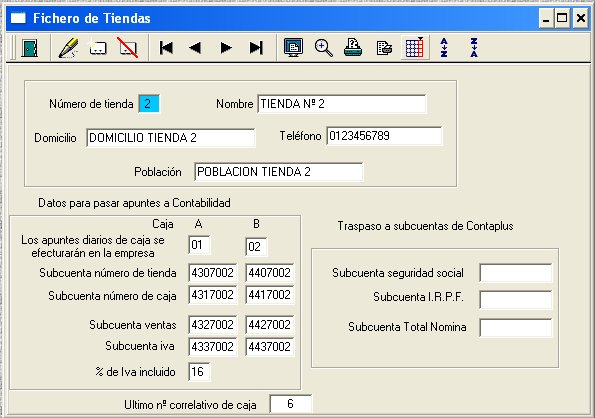Image resolution: width=595 pixels, height=418 pixels.
Task: Sort descending with the Z-A icon
Action: coord(474,48)
